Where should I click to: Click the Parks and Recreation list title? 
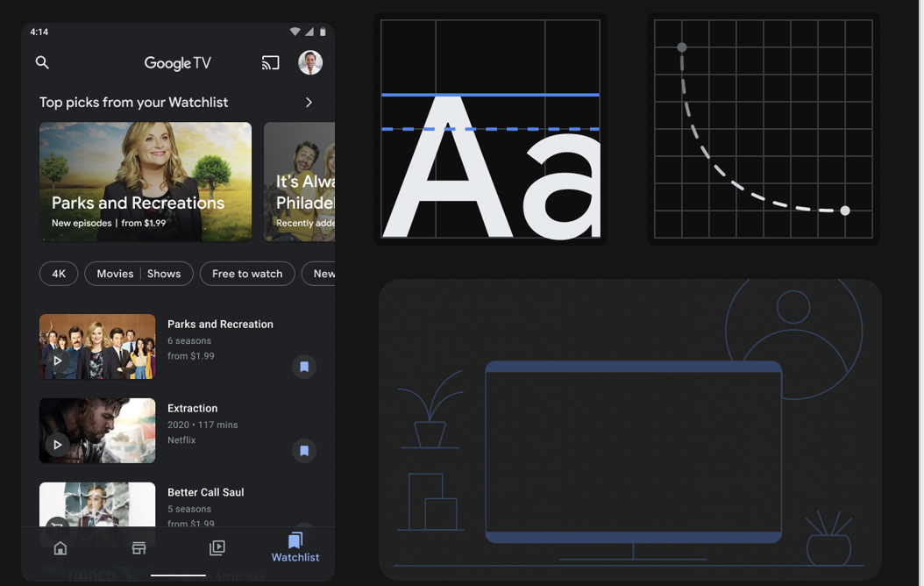[x=220, y=325]
